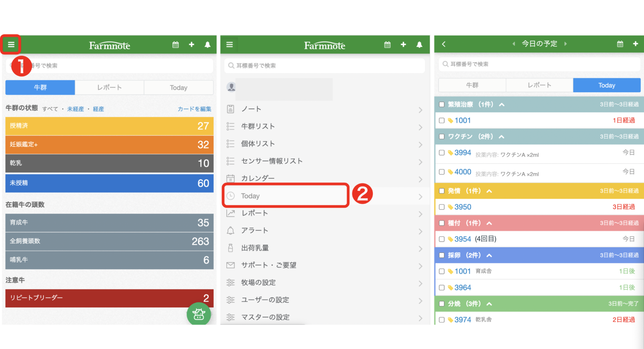The image size is (644, 349).
Task: Click the note icon beside ノート
Action: [230, 109]
